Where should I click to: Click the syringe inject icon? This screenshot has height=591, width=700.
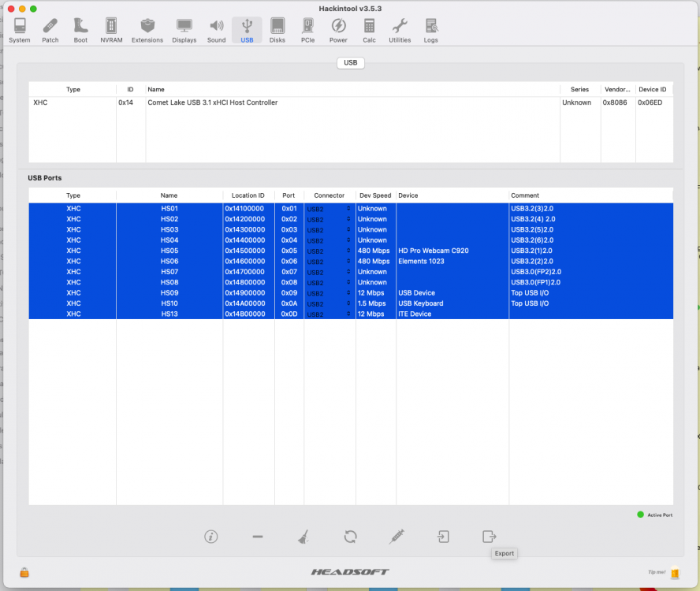[x=397, y=537]
